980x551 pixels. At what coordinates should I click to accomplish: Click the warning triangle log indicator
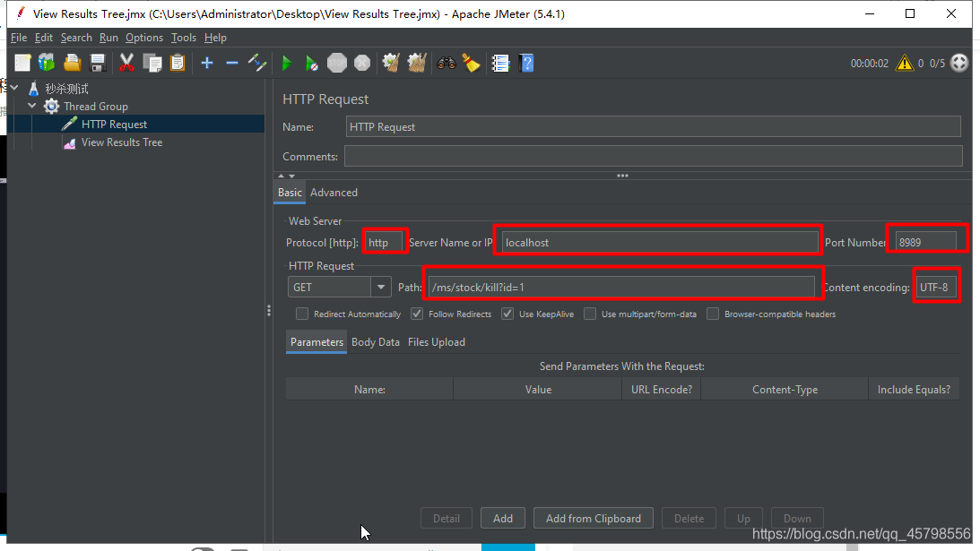click(x=905, y=63)
